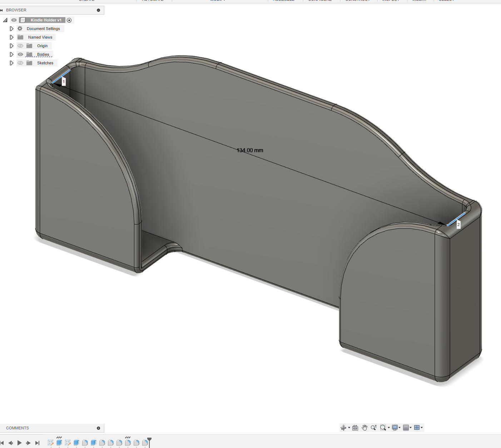The width and height of the screenshot is (501, 448).
Task: Click the INSPECT menu
Action: [391, 1]
